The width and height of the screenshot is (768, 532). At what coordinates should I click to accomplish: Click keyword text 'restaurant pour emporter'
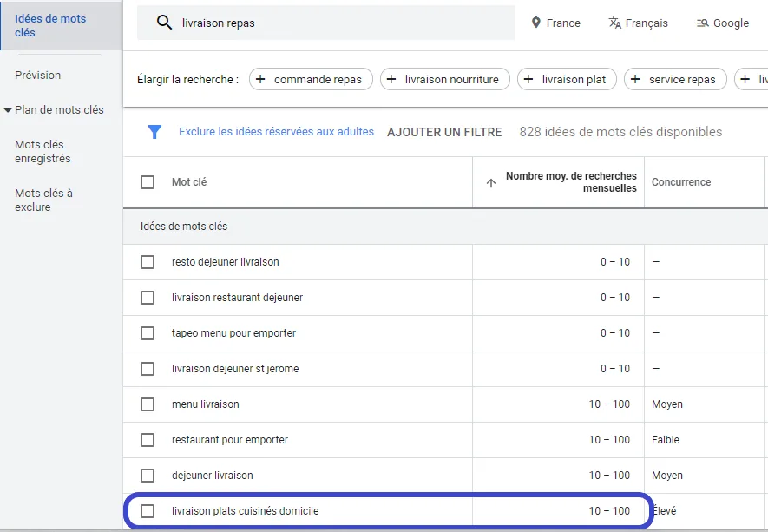point(230,440)
